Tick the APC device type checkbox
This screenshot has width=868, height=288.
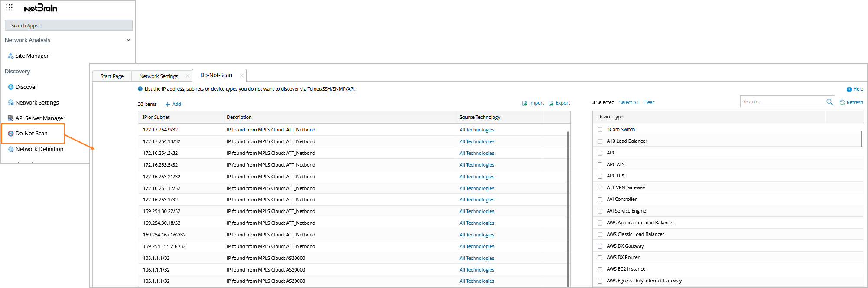point(600,153)
